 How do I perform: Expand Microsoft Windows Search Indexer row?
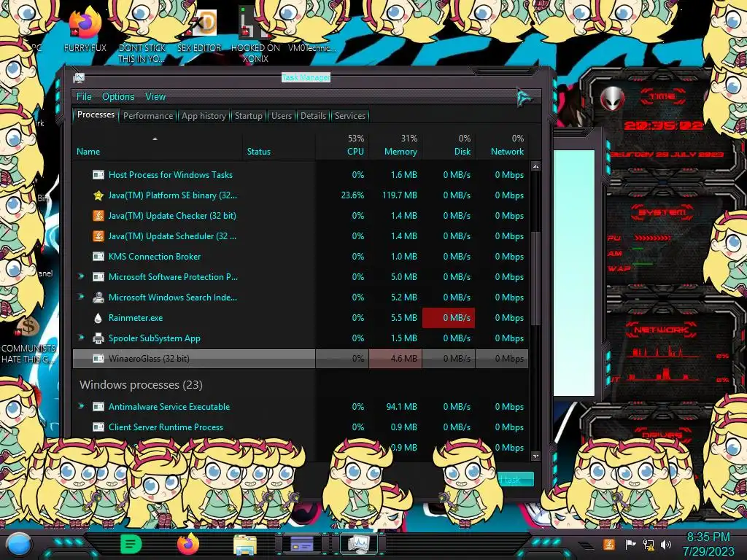point(81,297)
